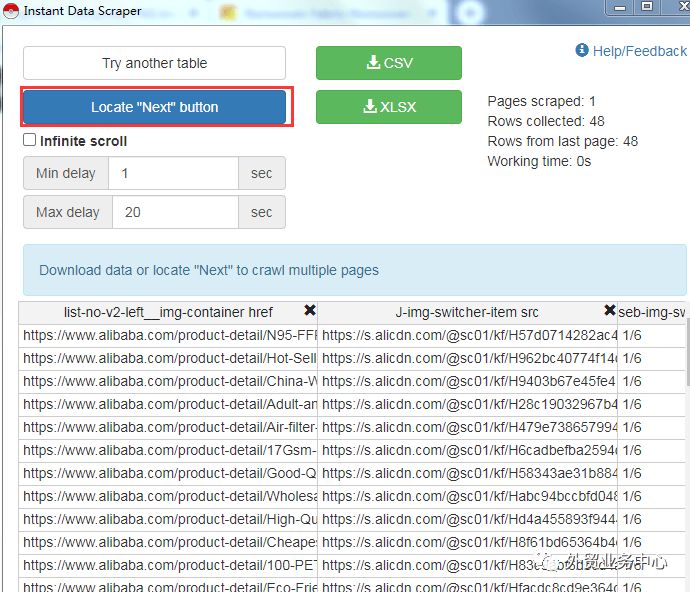Viewport: 690px width, 592px height.
Task: Open the Help/Feedback link
Action: pyautogui.click(x=639, y=51)
